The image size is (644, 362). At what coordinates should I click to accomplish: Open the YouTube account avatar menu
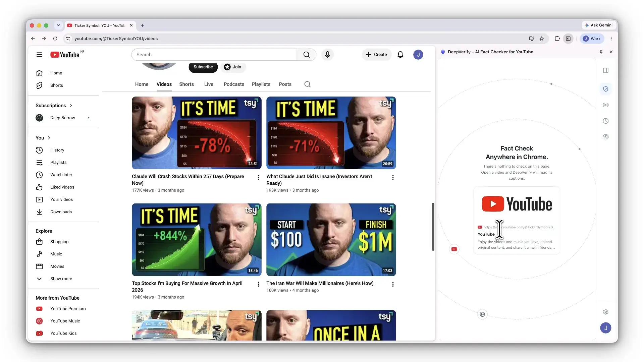pos(418,55)
